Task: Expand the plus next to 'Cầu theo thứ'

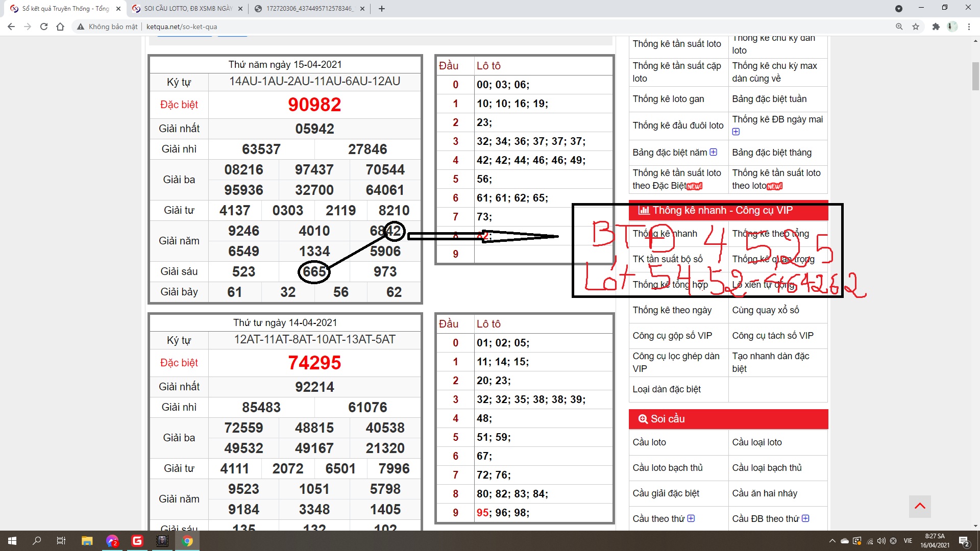Action: 691,518
